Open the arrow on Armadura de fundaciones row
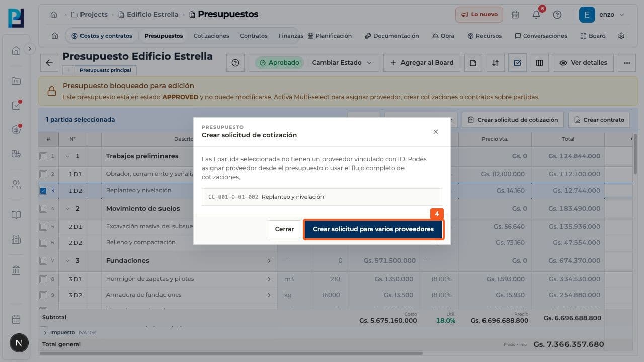Viewport: 644px width, 362px height. point(269,295)
